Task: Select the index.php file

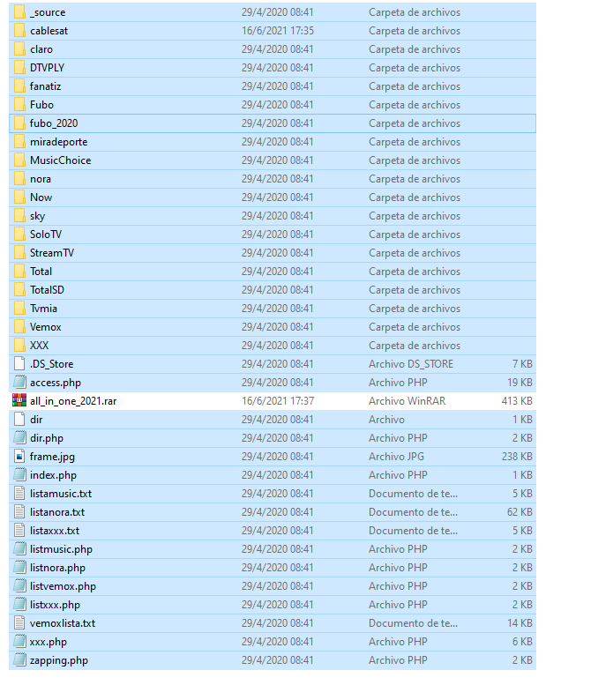Action: [x=53, y=475]
